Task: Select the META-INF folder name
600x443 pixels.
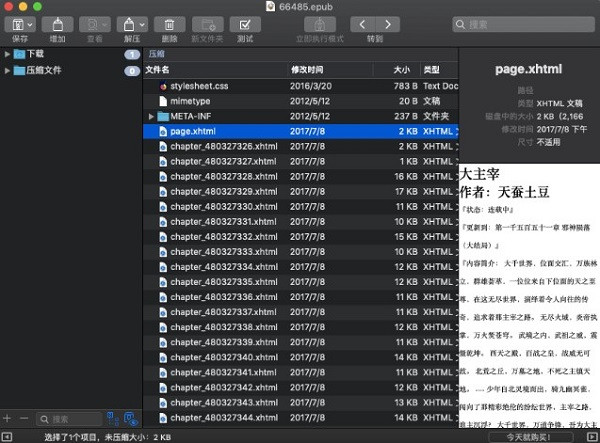Action: (191, 116)
